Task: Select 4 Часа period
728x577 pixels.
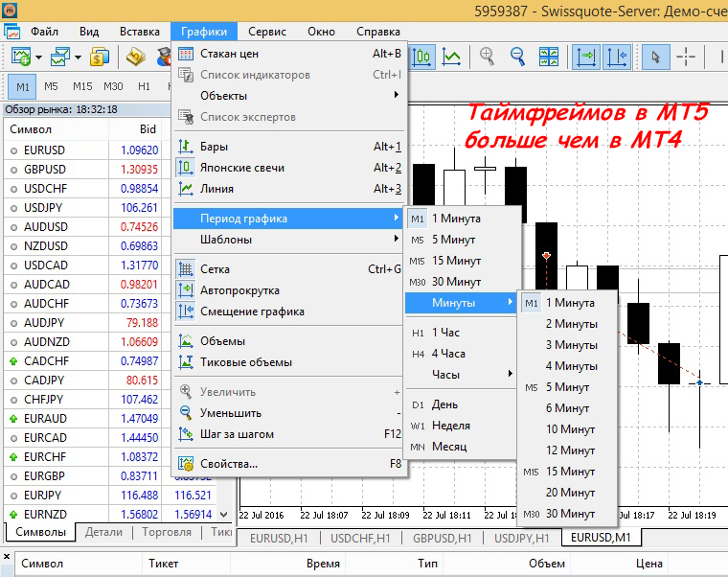Action: coord(462,354)
